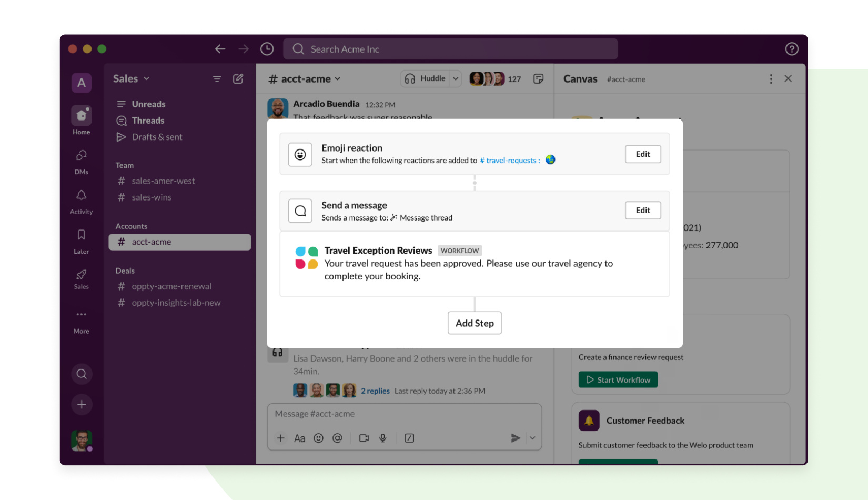The image size is (868, 500).
Task: Open the filter conversations icon
Action: point(217,79)
